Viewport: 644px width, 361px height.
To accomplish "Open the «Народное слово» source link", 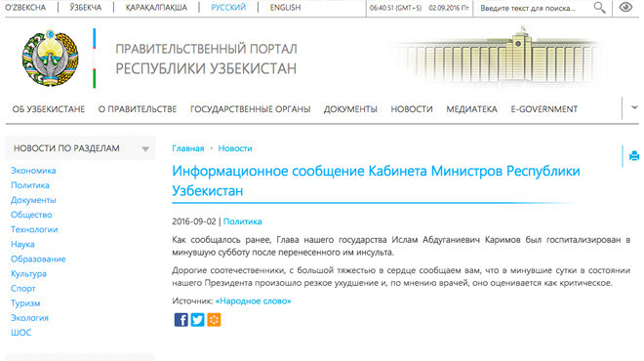I will coord(253,301).
